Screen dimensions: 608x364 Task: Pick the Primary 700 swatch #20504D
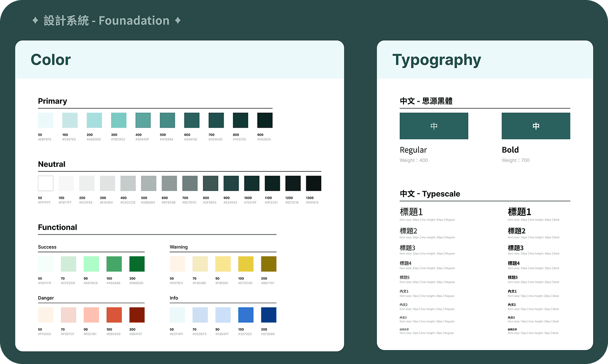point(216,120)
